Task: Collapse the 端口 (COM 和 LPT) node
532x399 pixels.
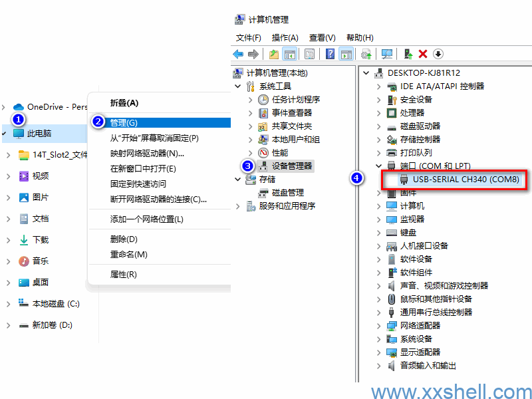Action: click(378, 166)
